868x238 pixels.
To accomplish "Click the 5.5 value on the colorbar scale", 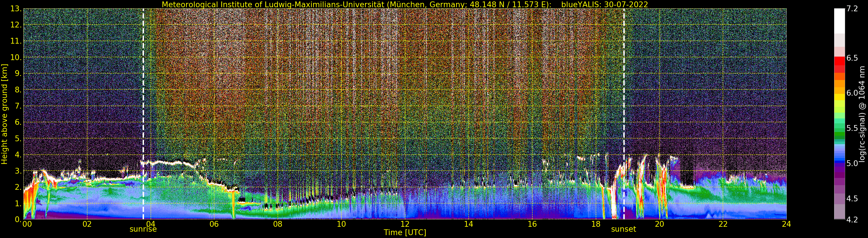I will pos(852,128).
